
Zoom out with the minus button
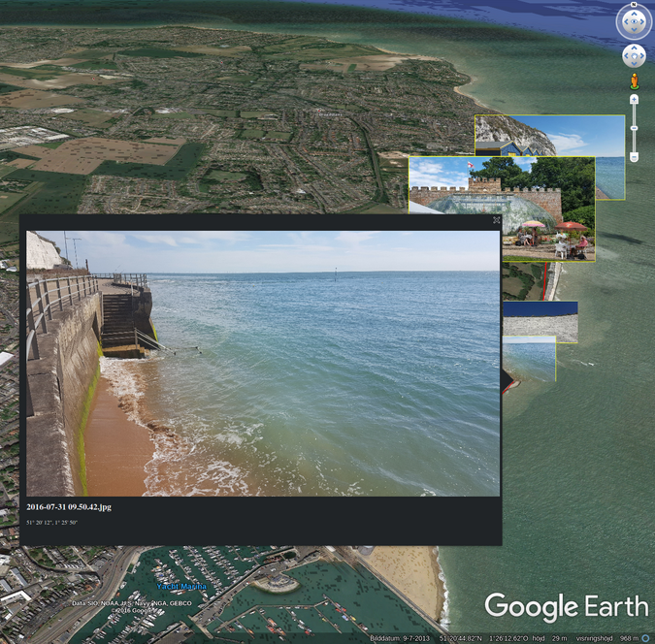(634, 157)
